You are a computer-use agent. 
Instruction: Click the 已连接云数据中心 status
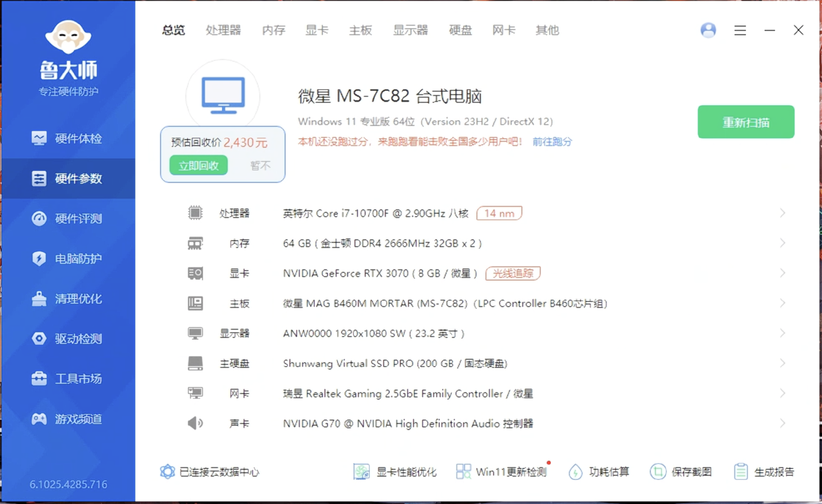tap(210, 471)
